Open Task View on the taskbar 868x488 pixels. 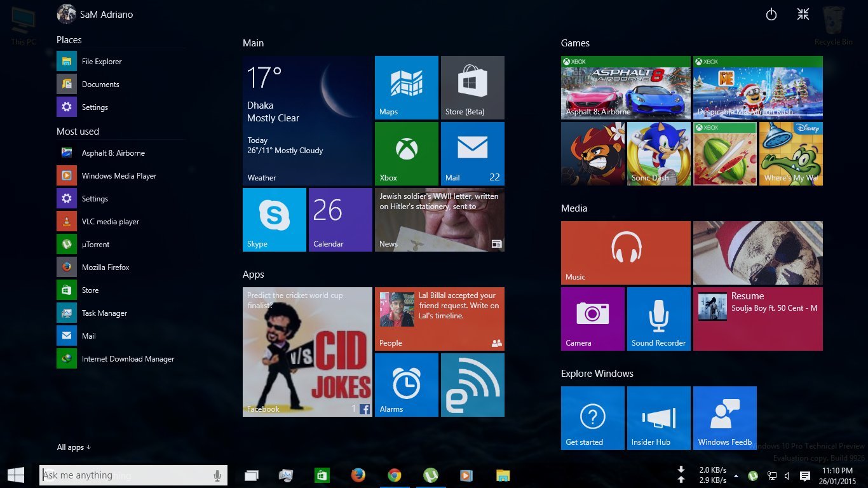pyautogui.click(x=252, y=475)
